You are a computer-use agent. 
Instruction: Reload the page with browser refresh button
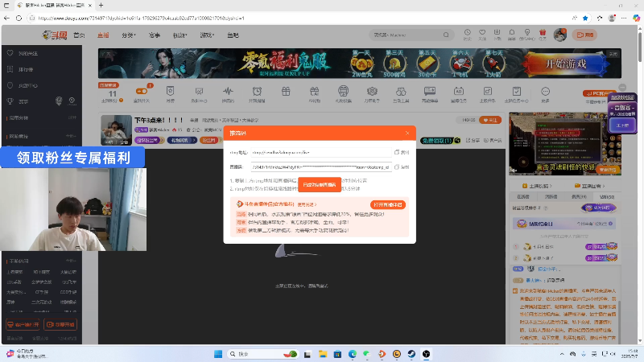coord(19,18)
